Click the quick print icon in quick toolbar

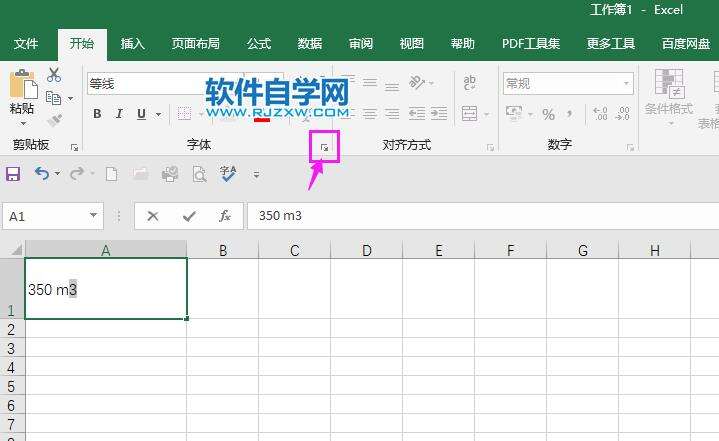click(x=170, y=174)
